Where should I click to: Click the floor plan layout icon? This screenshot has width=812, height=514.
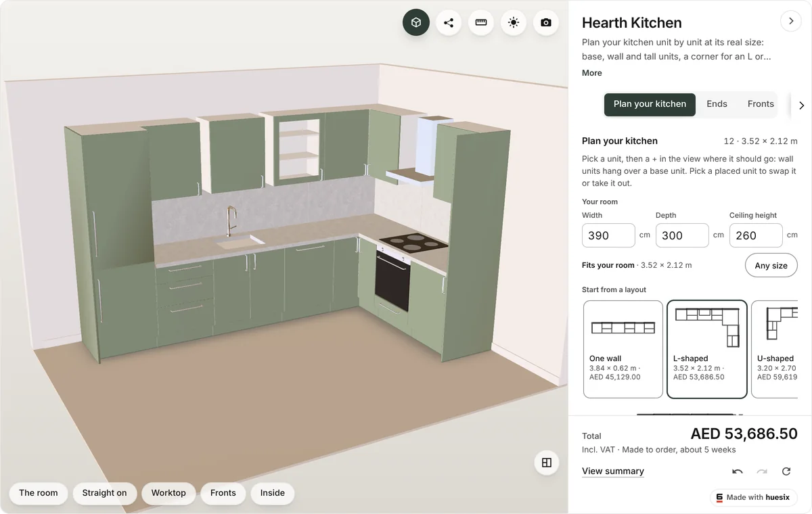[x=547, y=463]
